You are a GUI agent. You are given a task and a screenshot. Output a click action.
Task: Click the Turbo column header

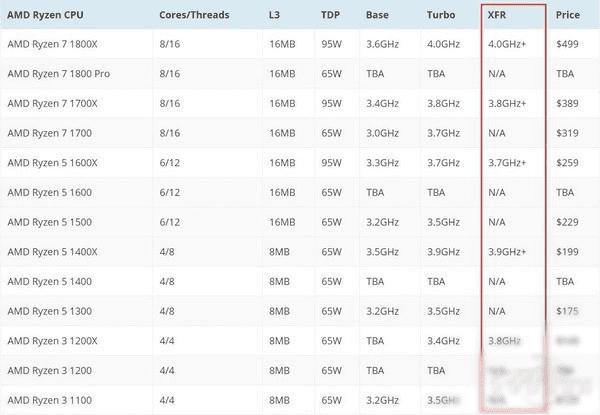point(440,16)
